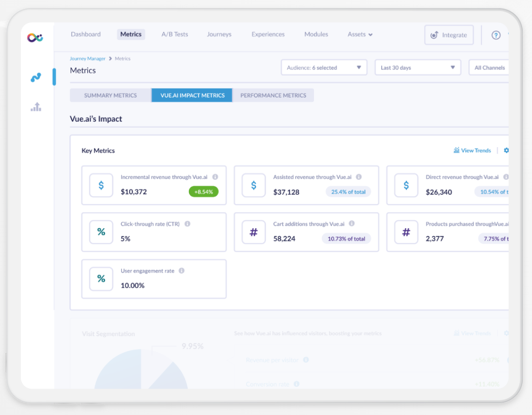This screenshot has width=532, height=415.
Task: Select the Vue.ai Impact Metrics tab
Action: (192, 95)
